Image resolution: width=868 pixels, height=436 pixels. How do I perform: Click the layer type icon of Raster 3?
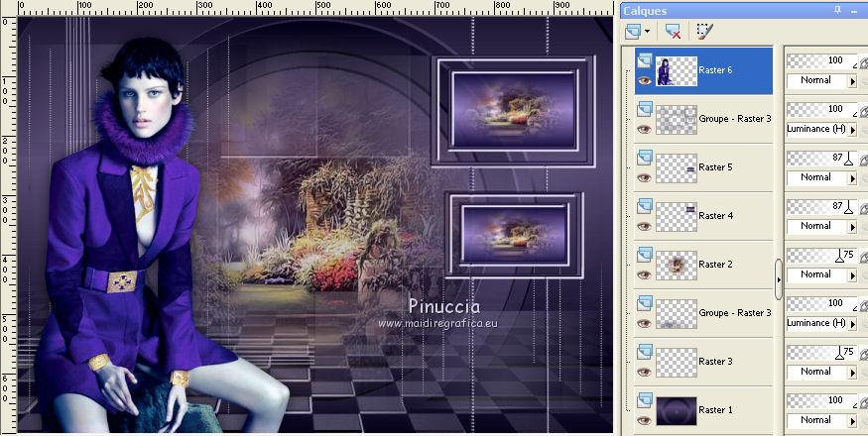645,352
